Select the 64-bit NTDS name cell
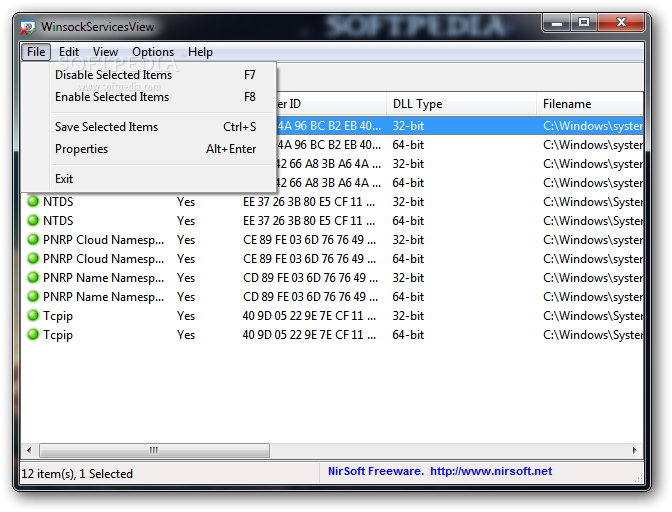Image resolution: width=672 pixels, height=512 pixels. pyautogui.click(x=58, y=220)
